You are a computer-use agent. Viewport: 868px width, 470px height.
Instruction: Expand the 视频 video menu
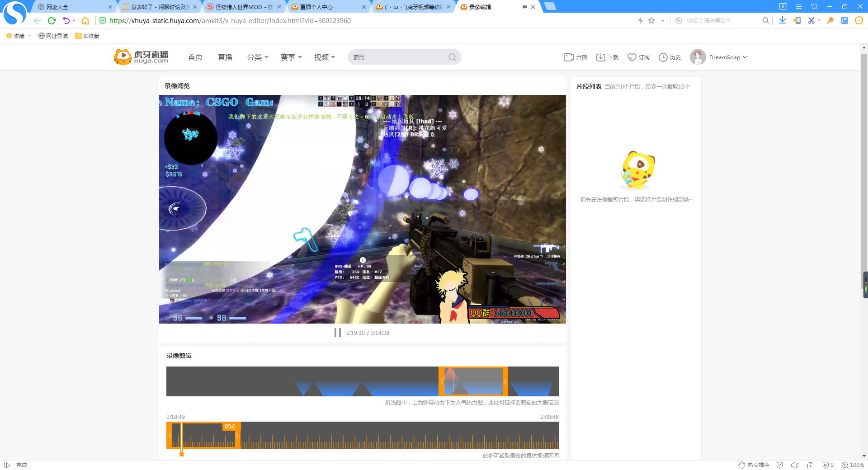click(x=325, y=57)
